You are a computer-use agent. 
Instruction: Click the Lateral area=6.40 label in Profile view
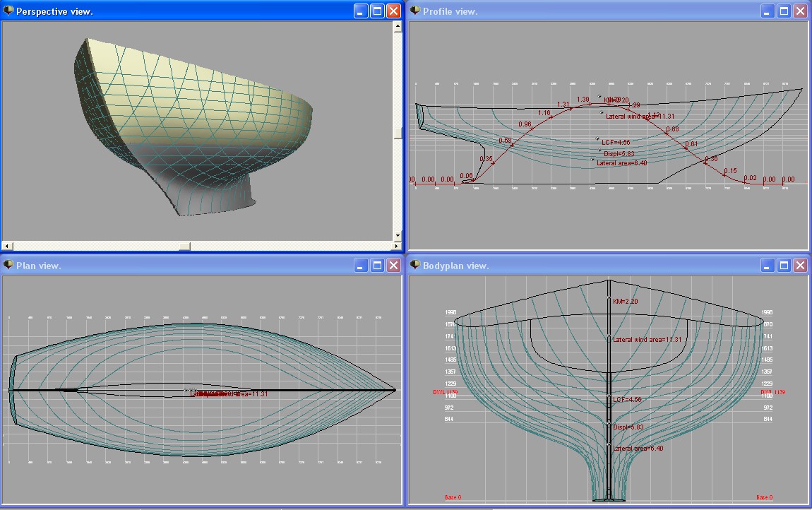coord(621,163)
